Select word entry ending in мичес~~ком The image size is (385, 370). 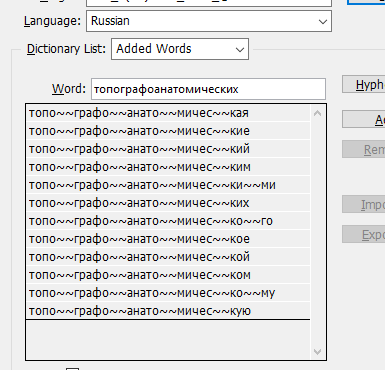pos(168,275)
